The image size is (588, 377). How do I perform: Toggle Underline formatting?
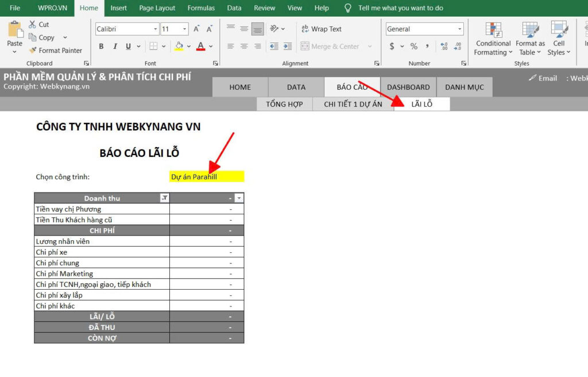pos(128,47)
